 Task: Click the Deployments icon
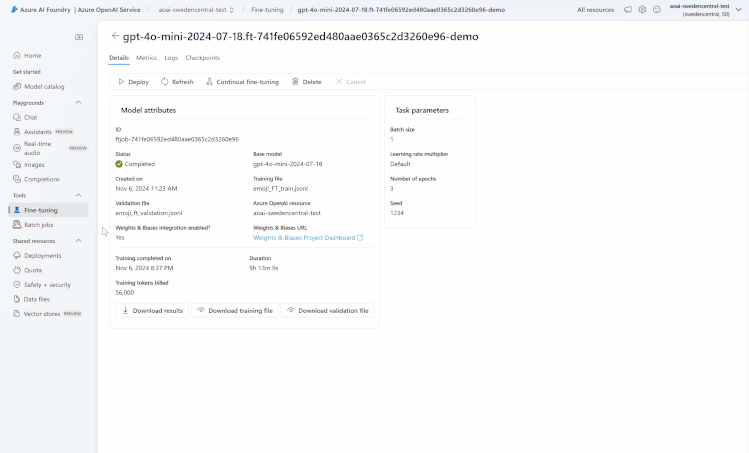(17, 256)
